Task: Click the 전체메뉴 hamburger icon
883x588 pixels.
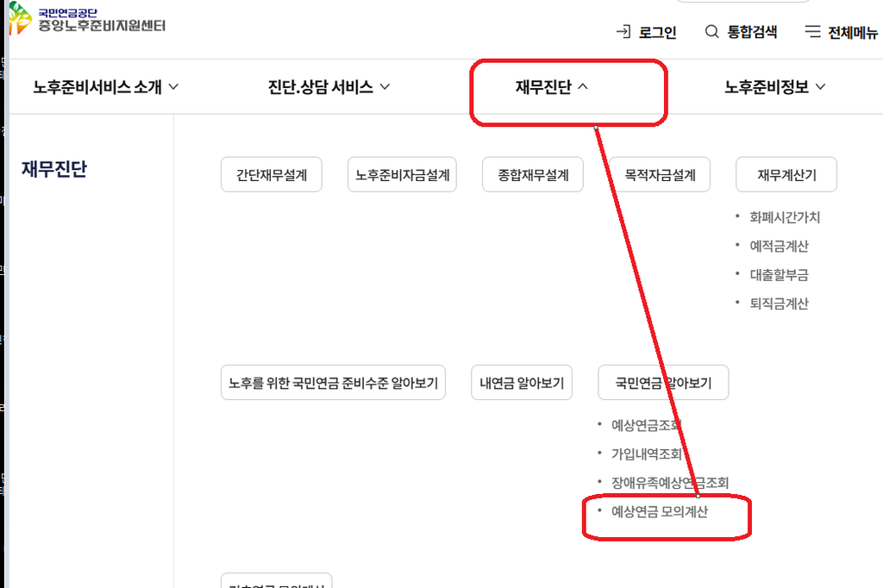Action: click(812, 32)
